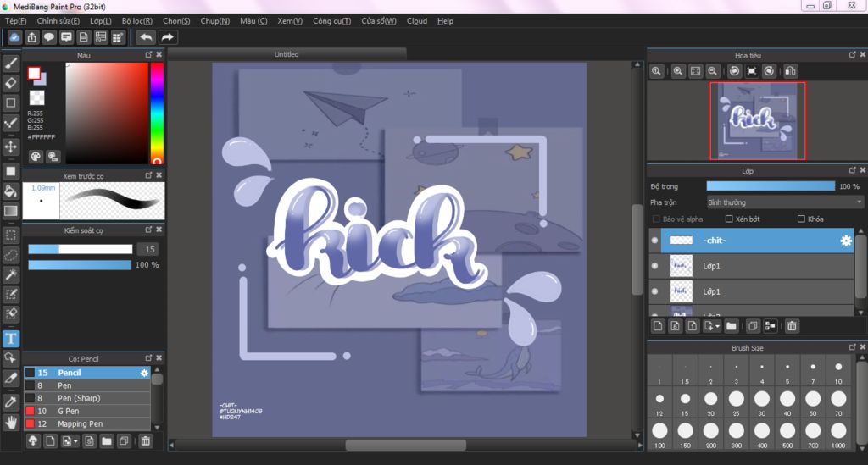Open the Bộ lọc(R) menu
Screen dimensions: 868x465
(137, 21)
